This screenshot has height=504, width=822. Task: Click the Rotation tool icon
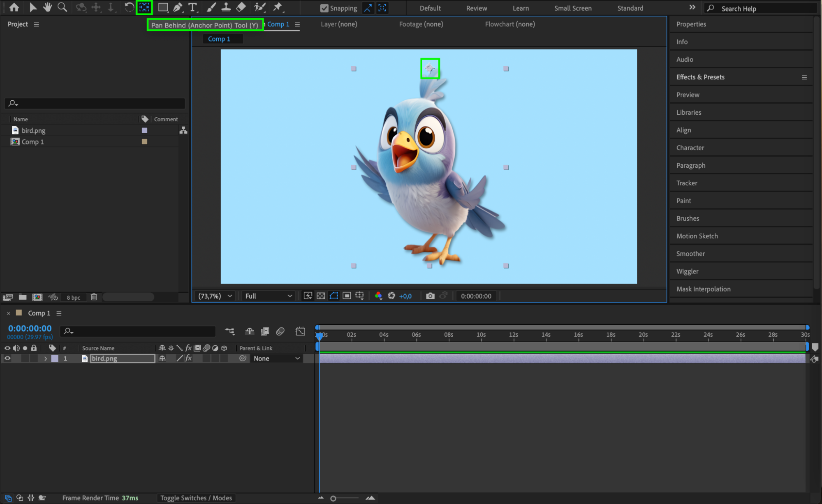click(129, 7)
